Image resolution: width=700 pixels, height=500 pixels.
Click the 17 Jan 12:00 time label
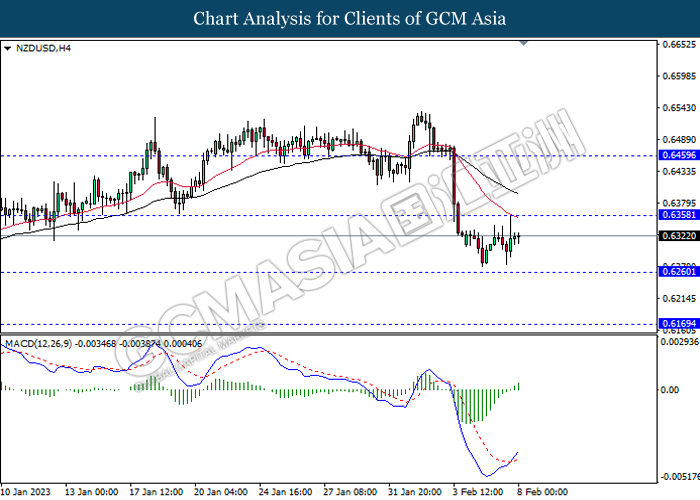click(156, 492)
